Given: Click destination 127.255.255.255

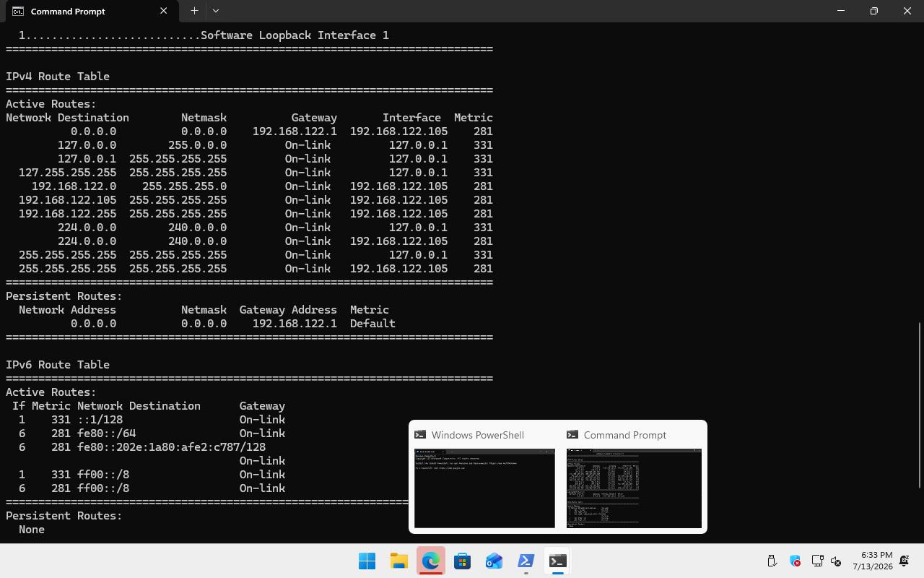Looking at the screenshot, I should pyautogui.click(x=67, y=173).
